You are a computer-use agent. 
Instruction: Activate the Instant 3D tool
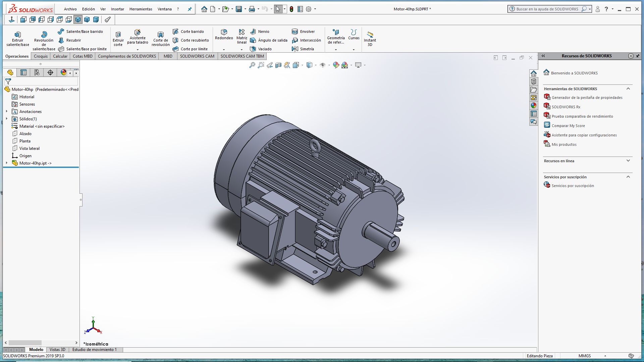click(x=370, y=38)
